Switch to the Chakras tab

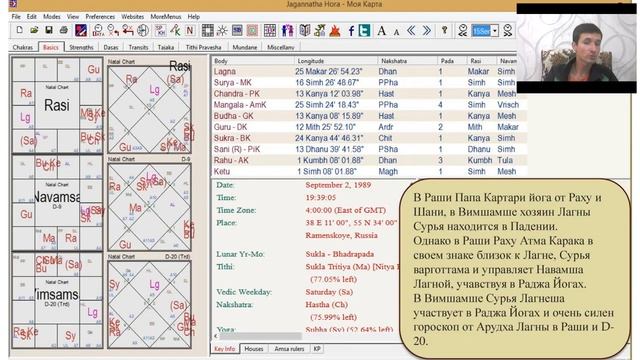click(x=22, y=47)
